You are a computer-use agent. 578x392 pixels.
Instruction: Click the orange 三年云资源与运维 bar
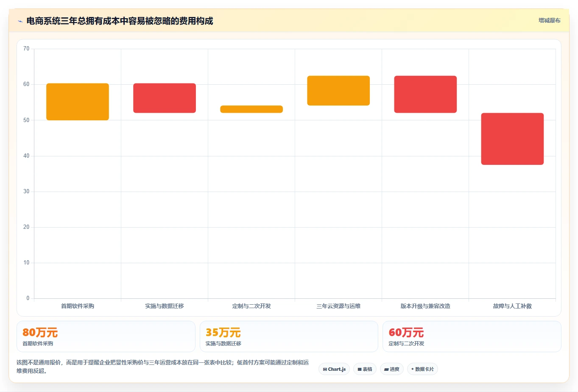pos(338,91)
